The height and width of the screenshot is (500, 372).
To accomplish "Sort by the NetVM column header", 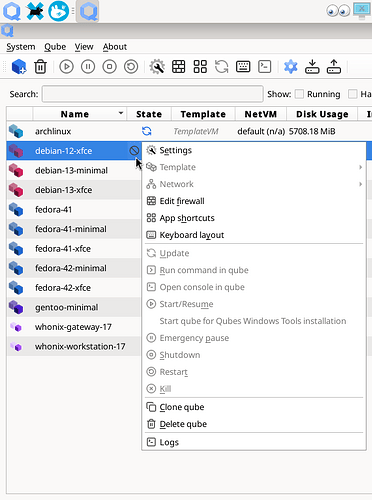I will (261, 114).
